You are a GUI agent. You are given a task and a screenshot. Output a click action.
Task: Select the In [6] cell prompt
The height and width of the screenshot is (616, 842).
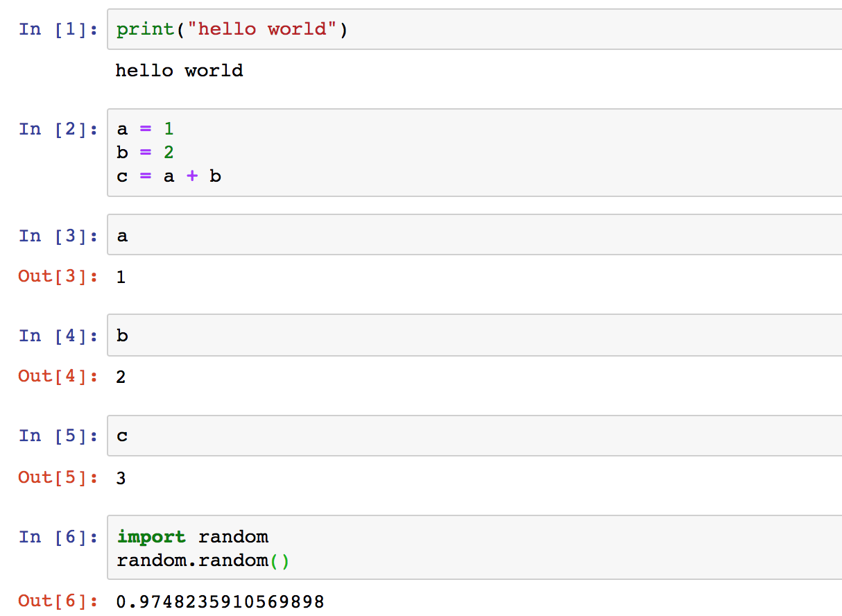pos(58,537)
